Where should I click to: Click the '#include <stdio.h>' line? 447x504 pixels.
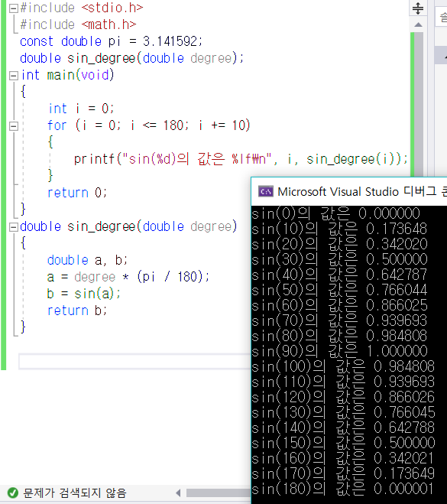click(82, 8)
